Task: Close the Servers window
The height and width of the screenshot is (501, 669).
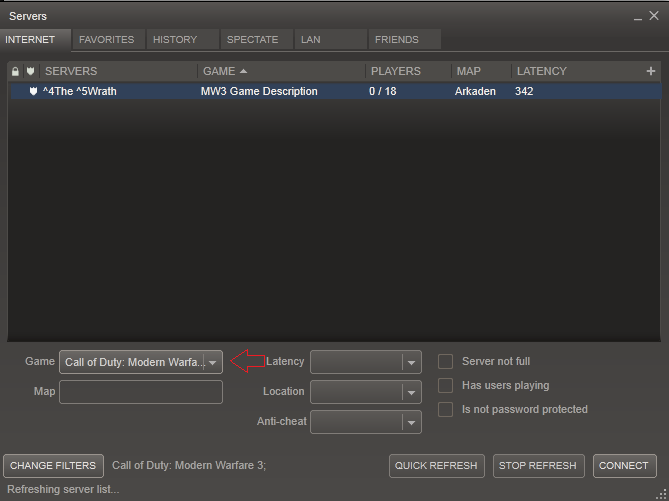Action: (x=655, y=17)
